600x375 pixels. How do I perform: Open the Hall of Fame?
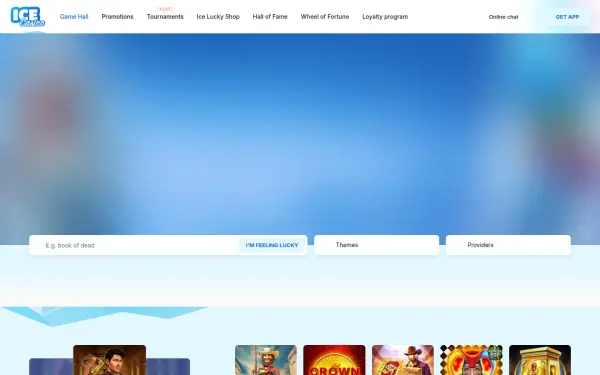pos(270,17)
